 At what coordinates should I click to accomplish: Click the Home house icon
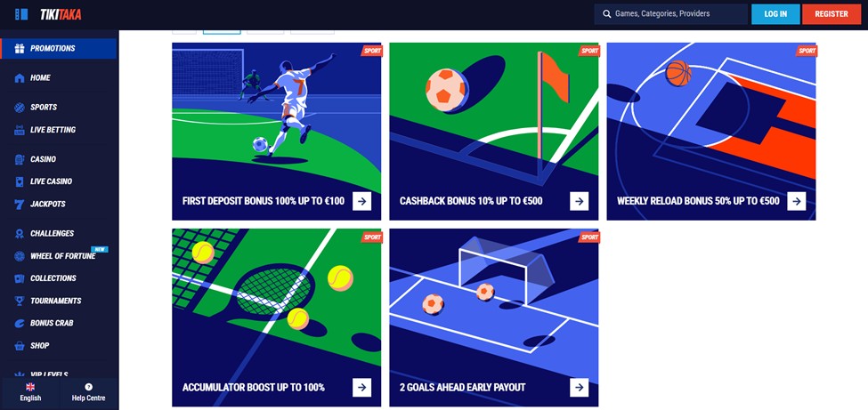point(20,78)
